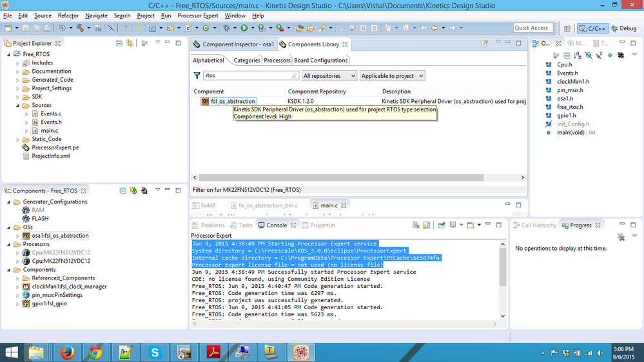Screen dimensions: 644x362
Task: Collapse the Free_RTOS project node
Action: coord(8,54)
